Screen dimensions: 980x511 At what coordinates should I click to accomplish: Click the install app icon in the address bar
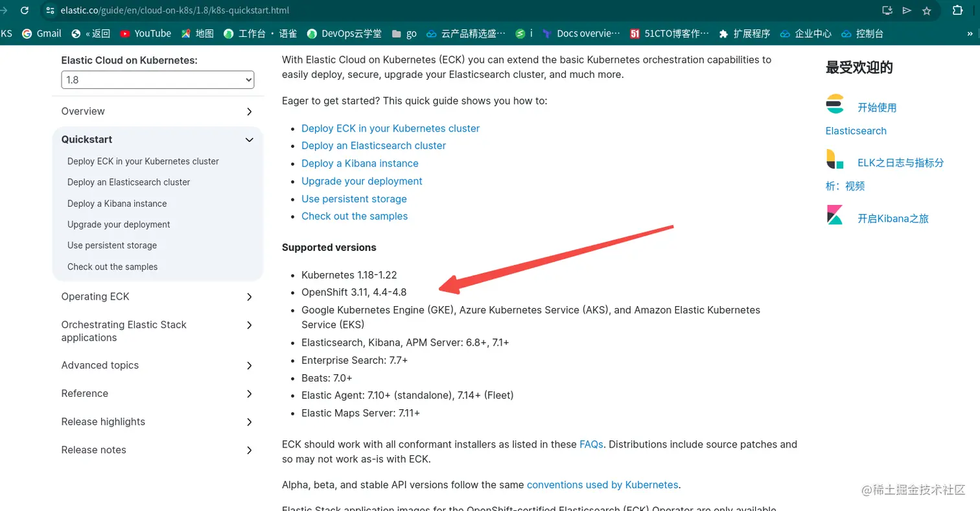point(887,10)
